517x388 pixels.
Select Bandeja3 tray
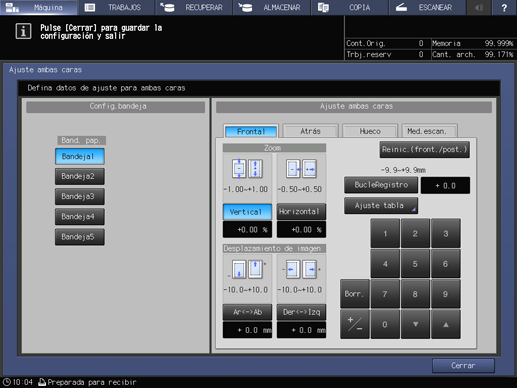[x=80, y=196]
